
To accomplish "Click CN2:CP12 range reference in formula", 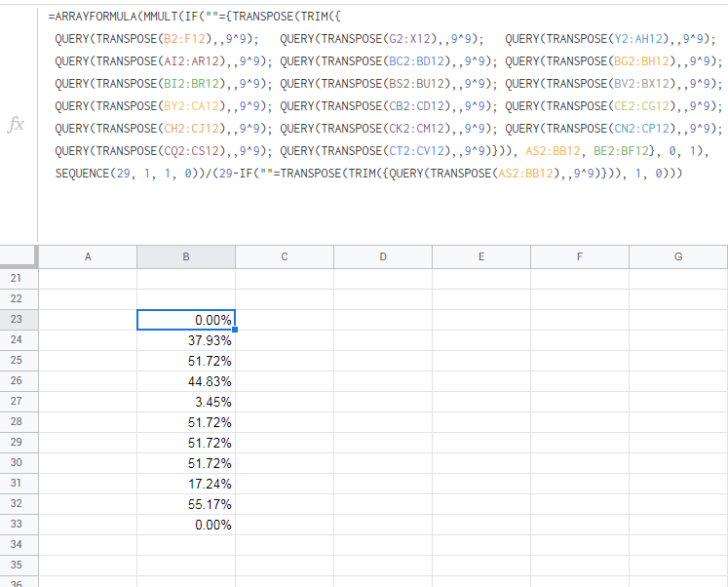I will (641, 128).
